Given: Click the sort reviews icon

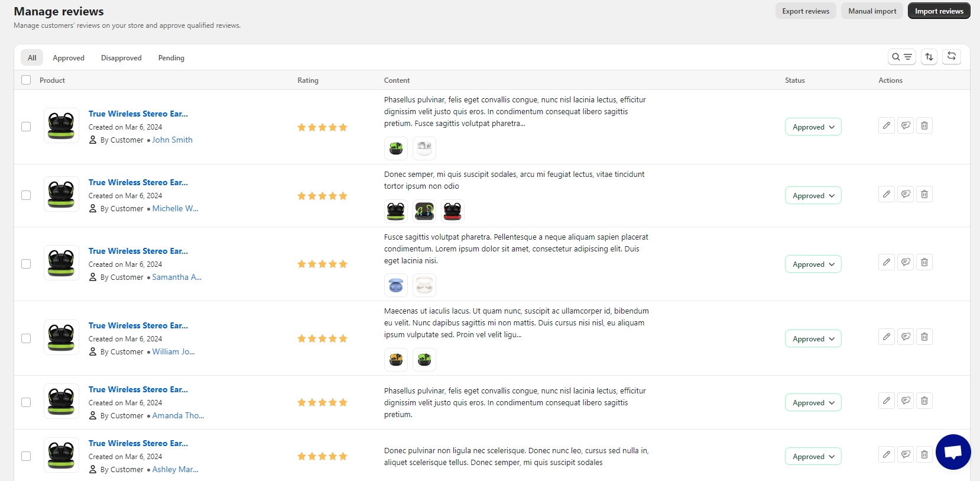Looking at the screenshot, I should (x=929, y=57).
